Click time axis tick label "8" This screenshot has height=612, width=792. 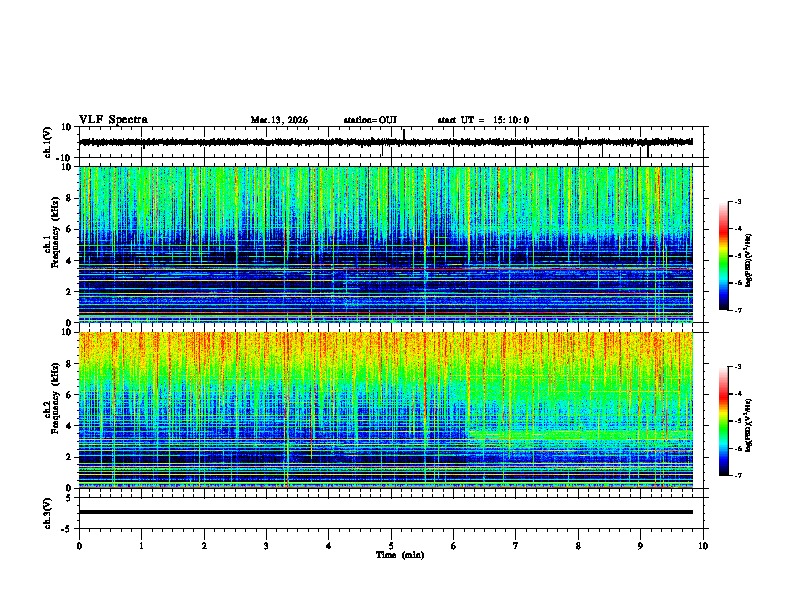(578, 546)
